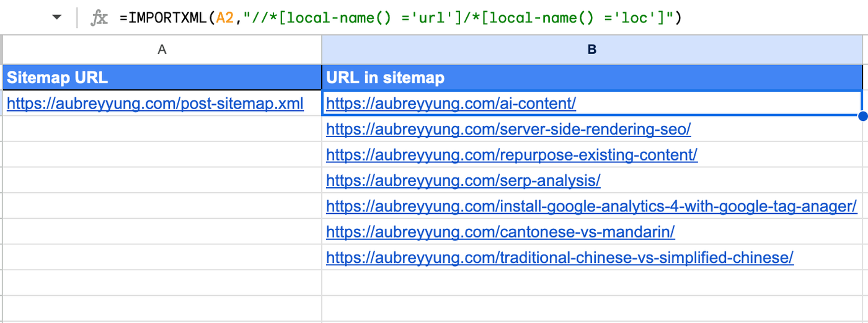Open the serp-analysis link

pos(463,180)
